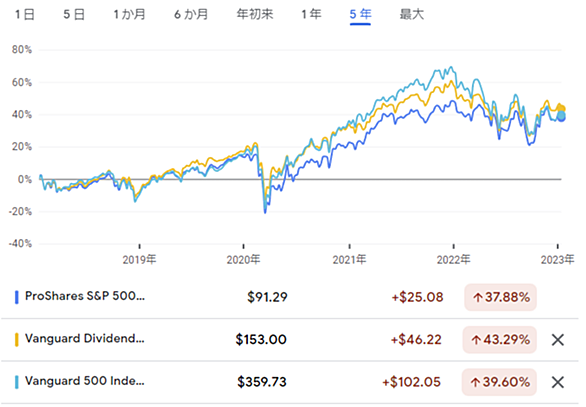Click the -40% y-axis label
The width and height of the screenshot is (586, 407).
20,244
